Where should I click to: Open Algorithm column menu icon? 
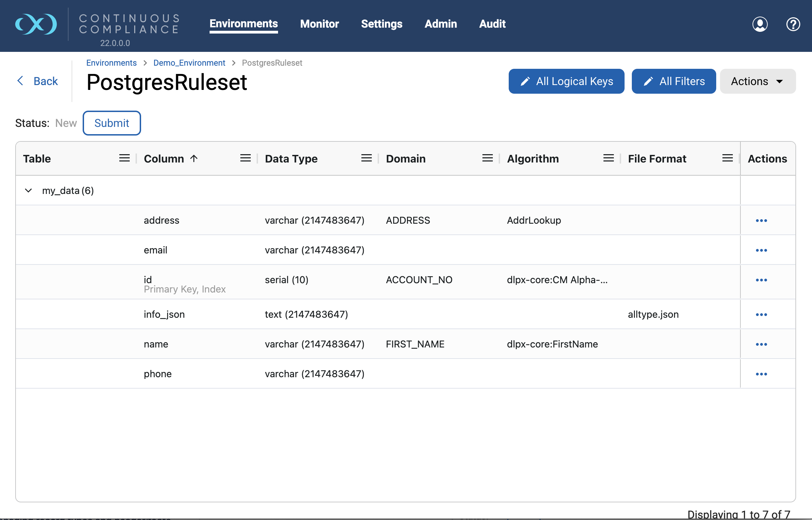pyautogui.click(x=609, y=158)
